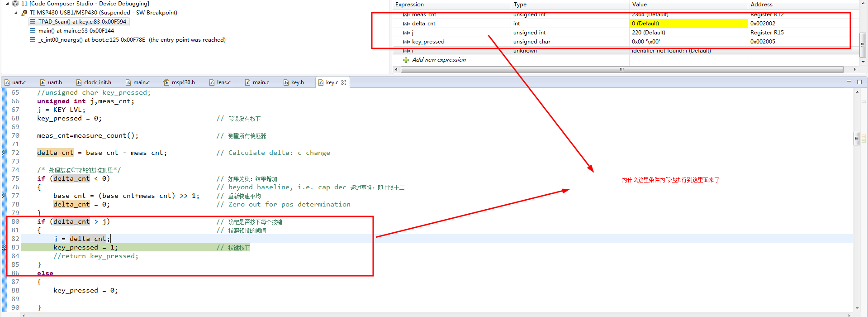The height and width of the screenshot is (317, 868).
Task: Close the key.c editor tab
Action: [344, 82]
